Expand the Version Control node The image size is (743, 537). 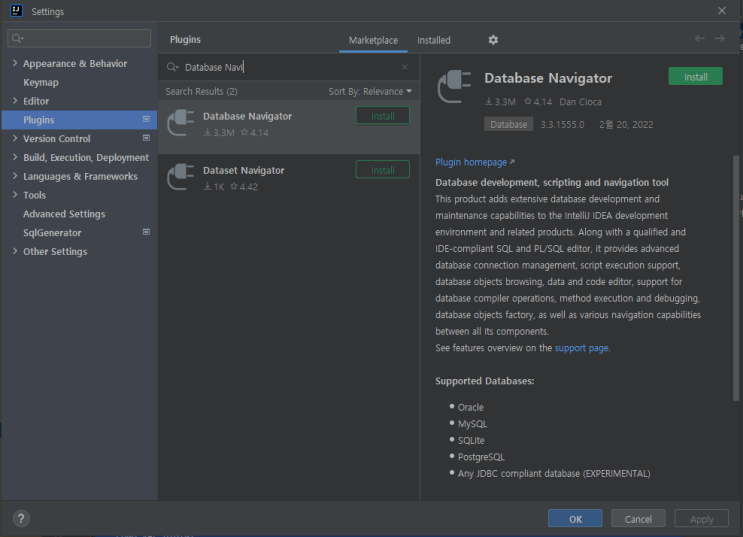coord(15,138)
